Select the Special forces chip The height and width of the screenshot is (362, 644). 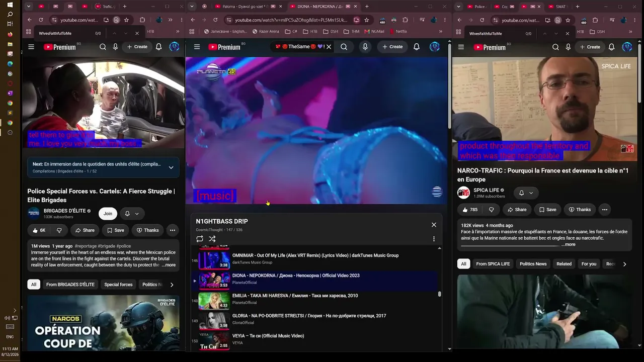point(118,285)
